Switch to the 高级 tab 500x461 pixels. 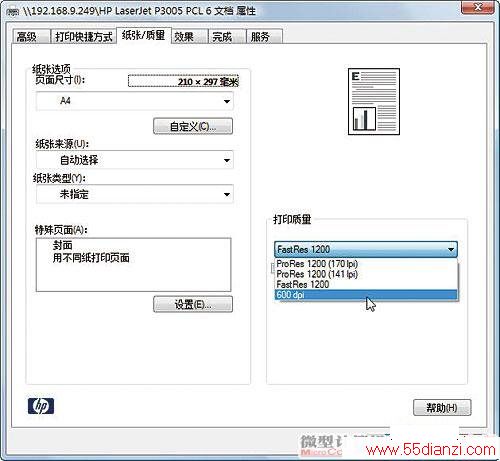point(31,36)
